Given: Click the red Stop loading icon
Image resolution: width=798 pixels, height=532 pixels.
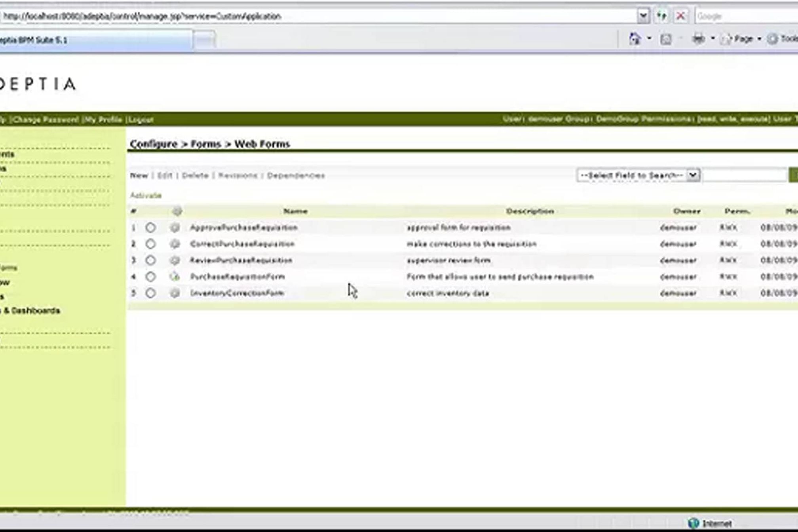Looking at the screenshot, I should coord(680,16).
